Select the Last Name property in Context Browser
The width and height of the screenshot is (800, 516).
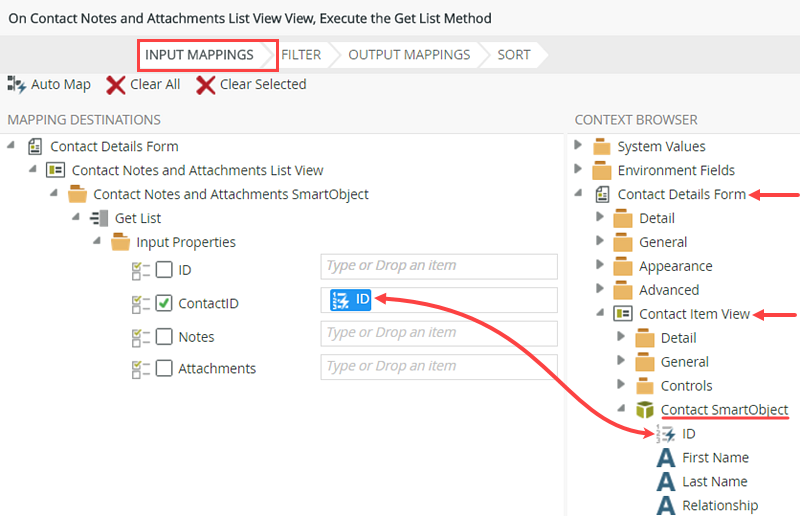[x=715, y=482]
